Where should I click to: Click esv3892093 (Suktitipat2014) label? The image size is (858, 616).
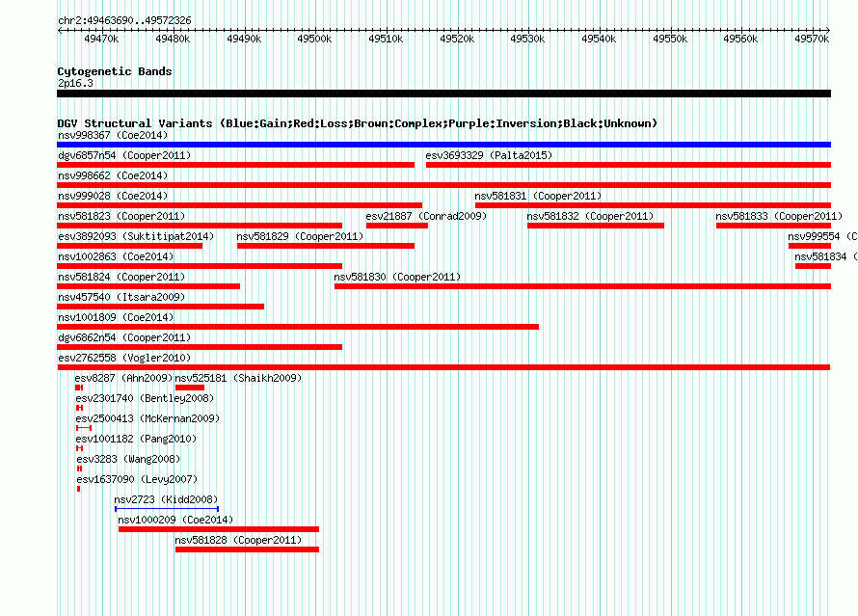pos(136,236)
